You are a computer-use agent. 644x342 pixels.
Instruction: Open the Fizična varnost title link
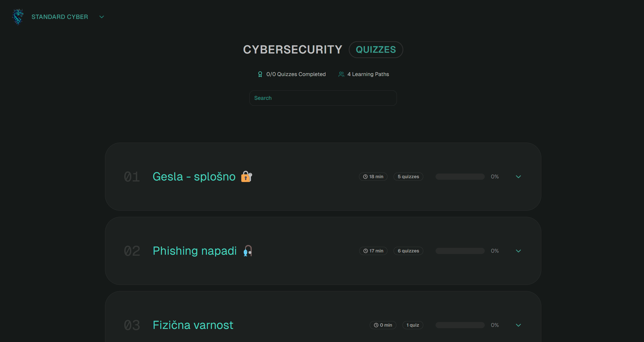pos(193,325)
